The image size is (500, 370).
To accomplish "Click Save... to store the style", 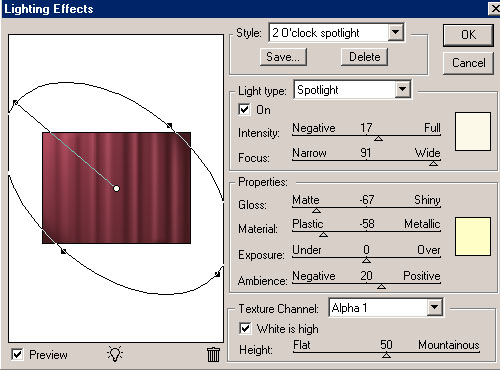I will click(283, 57).
